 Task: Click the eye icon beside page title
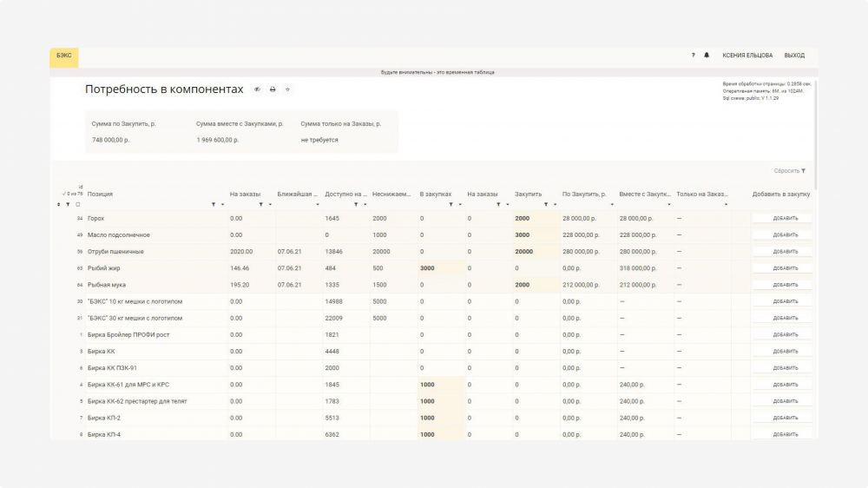pyautogui.click(x=257, y=89)
